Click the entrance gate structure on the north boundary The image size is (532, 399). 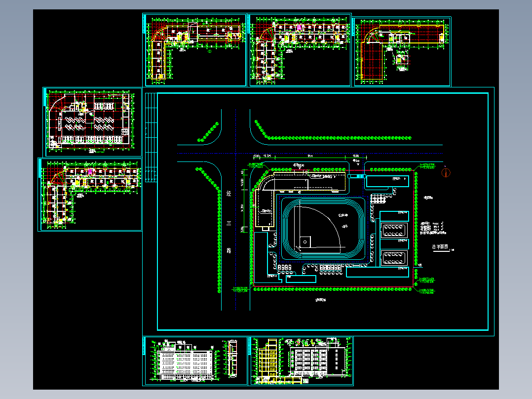357,176
